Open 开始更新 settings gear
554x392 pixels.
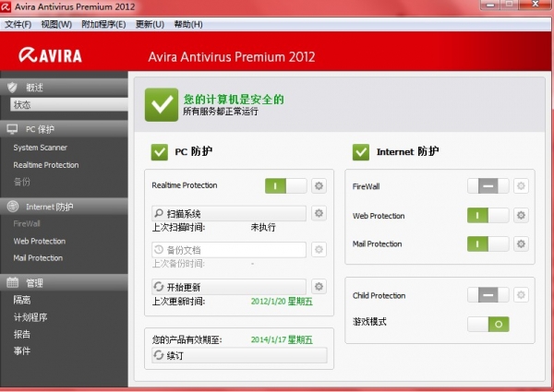coord(319,286)
